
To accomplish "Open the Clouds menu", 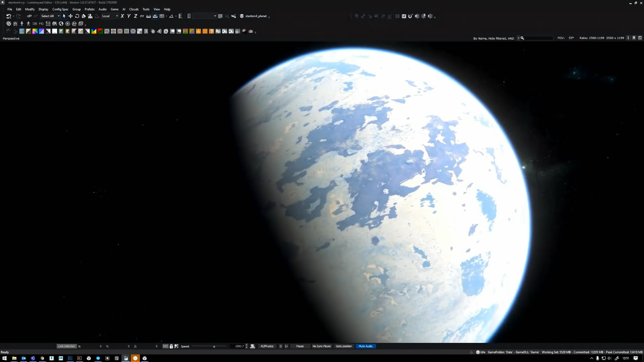I will pos(134,9).
